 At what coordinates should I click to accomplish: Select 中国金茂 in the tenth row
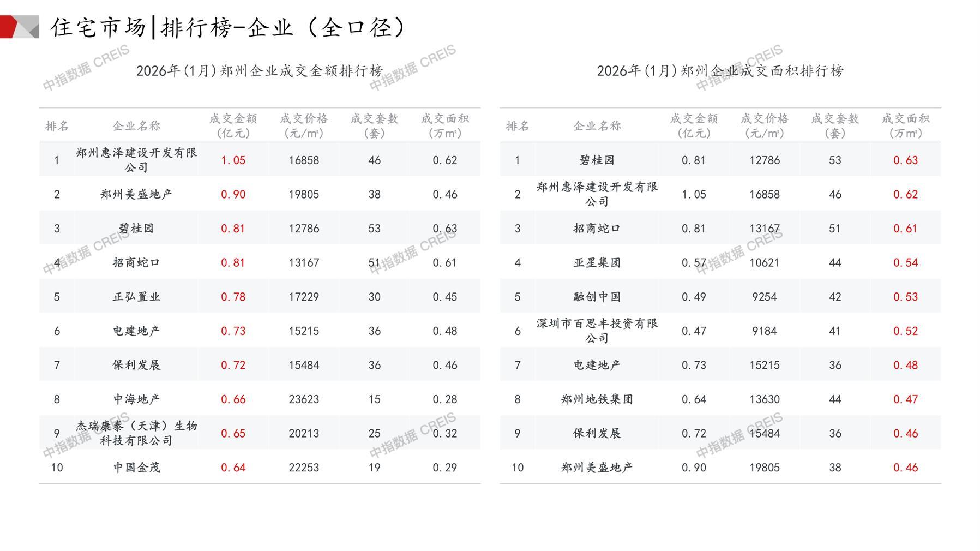click(x=136, y=468)
